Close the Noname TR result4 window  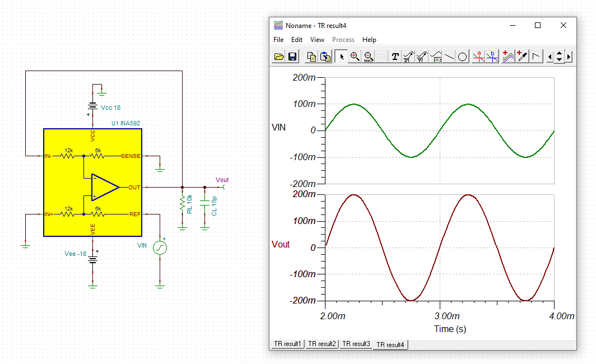(564, 25)
